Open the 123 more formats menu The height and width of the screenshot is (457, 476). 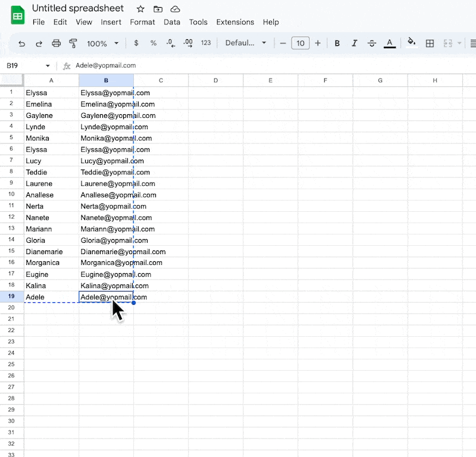(206, 43)
